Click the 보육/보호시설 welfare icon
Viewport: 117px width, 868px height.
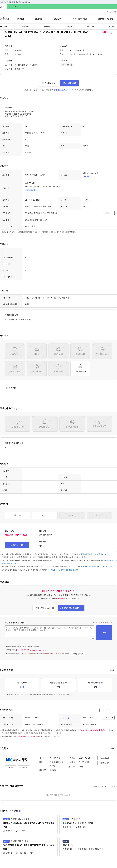coord(58,368)
